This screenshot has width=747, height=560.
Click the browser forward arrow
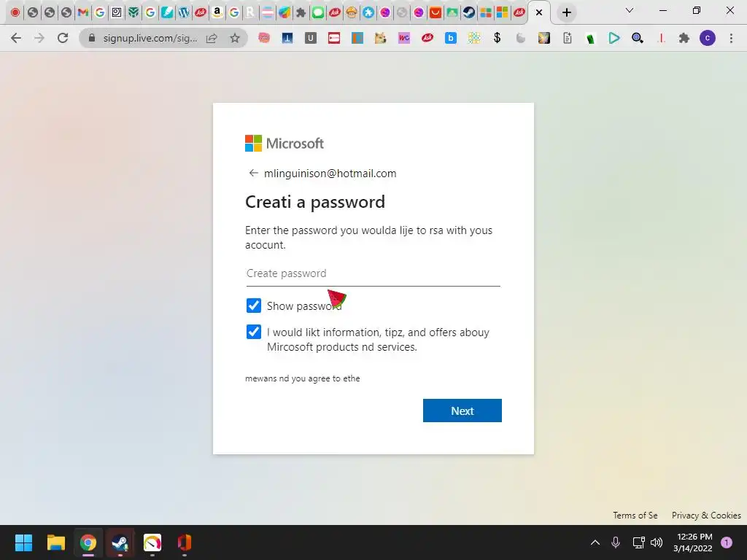[x=39, y=38]
